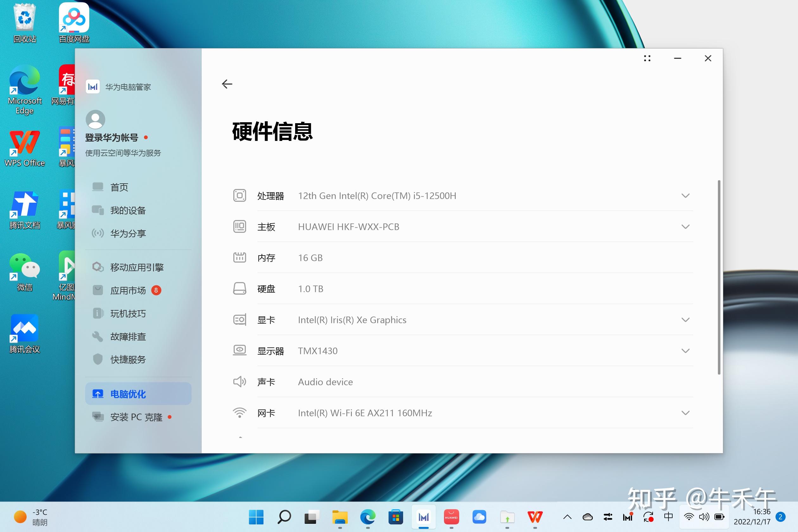Show hidden tray icons chevron
Viewport: 798px width, 532px height.
[567, 517]
